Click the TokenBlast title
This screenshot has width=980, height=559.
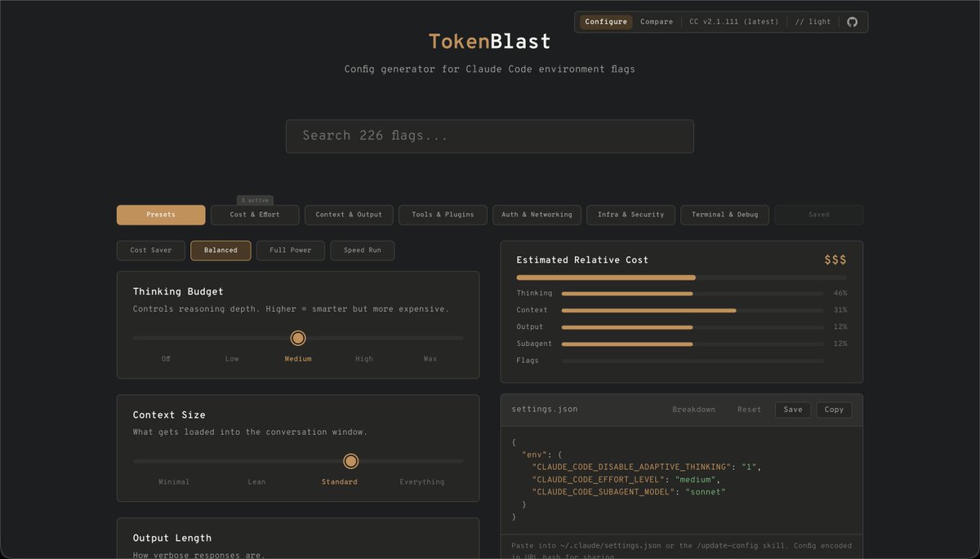tap(490, 42)
